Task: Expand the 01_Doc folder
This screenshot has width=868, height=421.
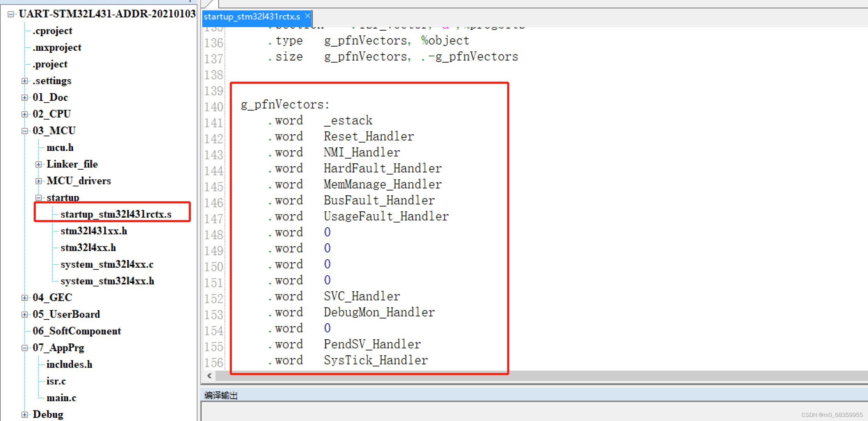Action: 24,98
